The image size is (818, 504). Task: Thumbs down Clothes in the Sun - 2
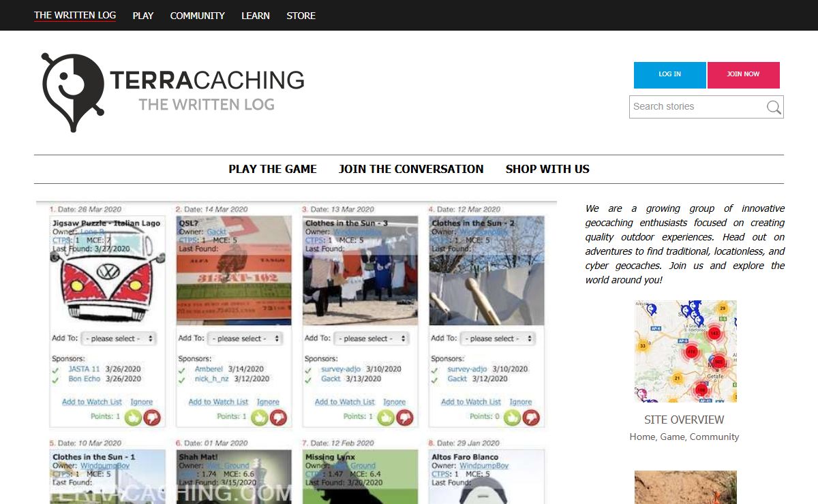[531, 417]
